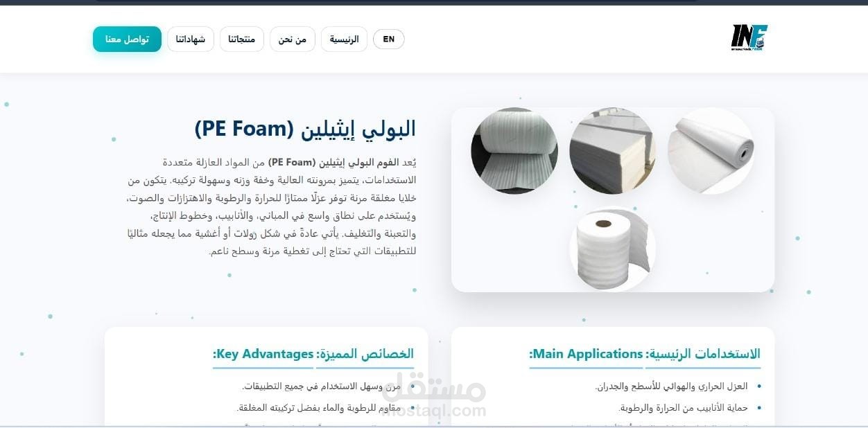Go to the من نحن page

(x=293, y=39)
